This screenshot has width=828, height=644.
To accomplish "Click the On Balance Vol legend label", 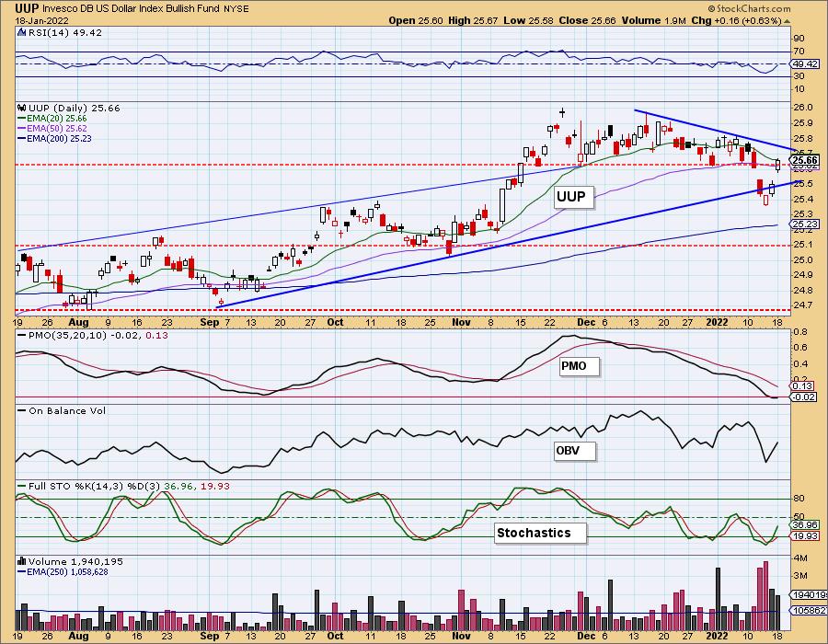I will coord(67,410).
